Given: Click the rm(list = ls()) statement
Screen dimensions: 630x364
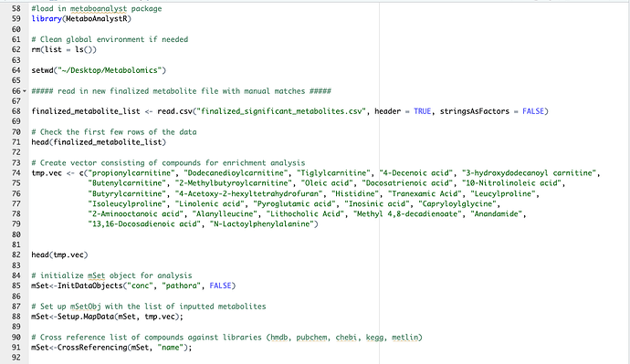Looking at the screenshot, I should [x=64, y=50].
